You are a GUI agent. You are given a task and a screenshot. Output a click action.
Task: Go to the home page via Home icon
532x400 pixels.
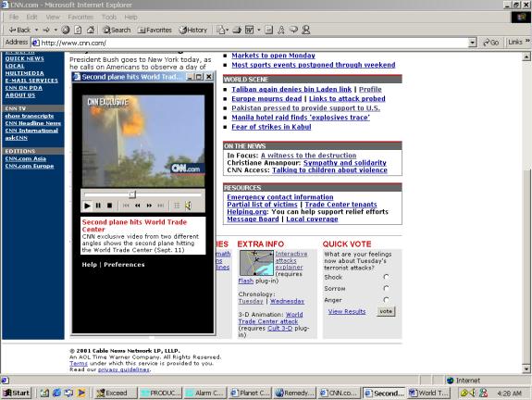91,30
